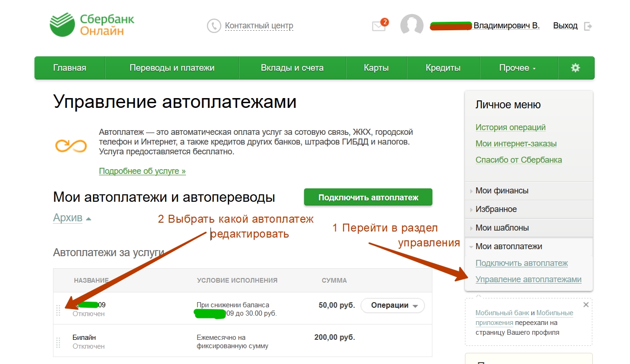The height and width of the screenshot is (364, 630).
Task: Toggle the Архив section
Action: (x=72, y=218)
